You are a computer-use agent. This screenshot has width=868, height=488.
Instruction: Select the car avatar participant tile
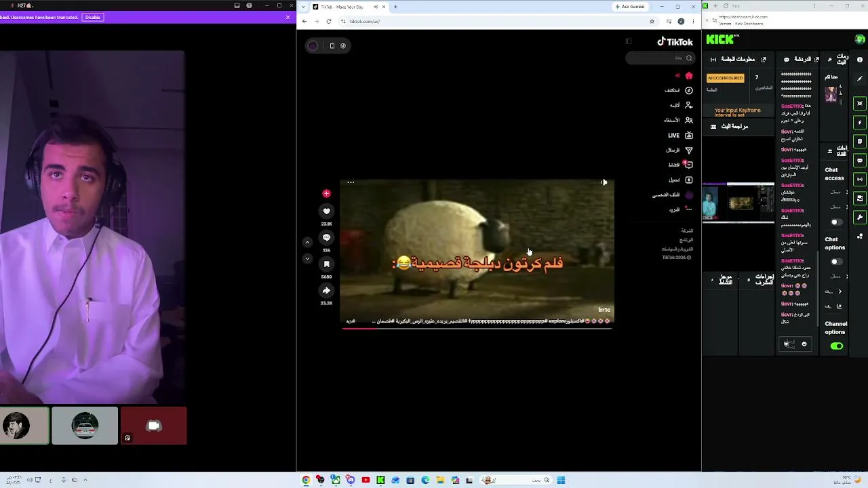[x=85, y=426]
